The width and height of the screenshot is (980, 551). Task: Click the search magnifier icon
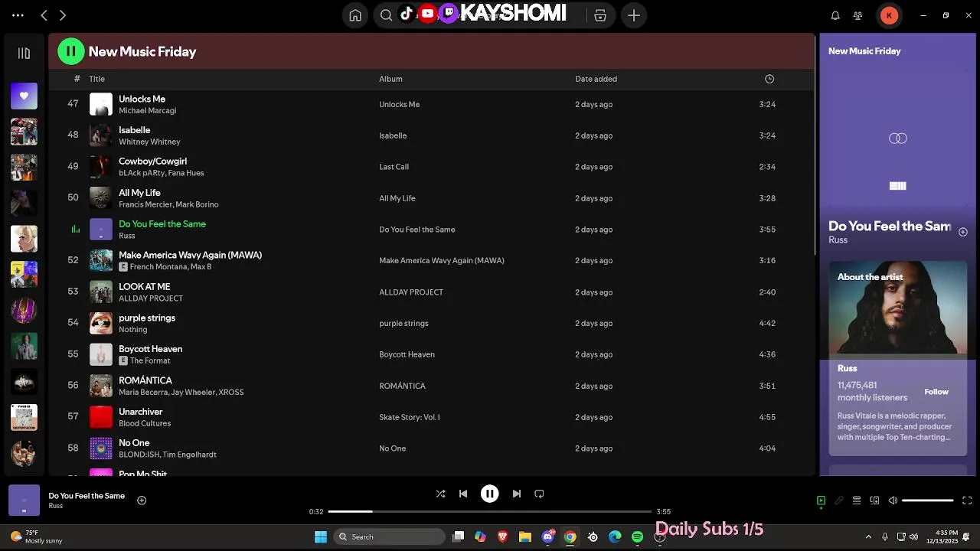(387, 15)
